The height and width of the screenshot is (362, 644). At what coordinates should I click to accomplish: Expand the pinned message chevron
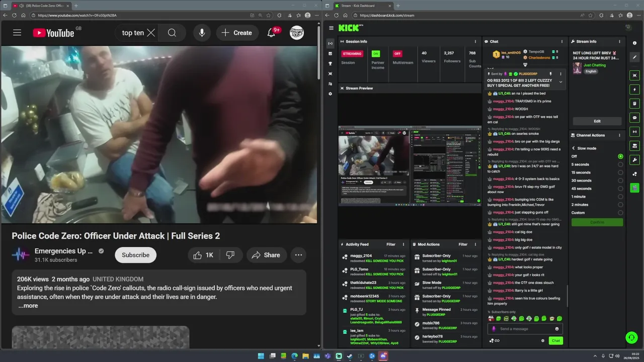click(560, 82)
